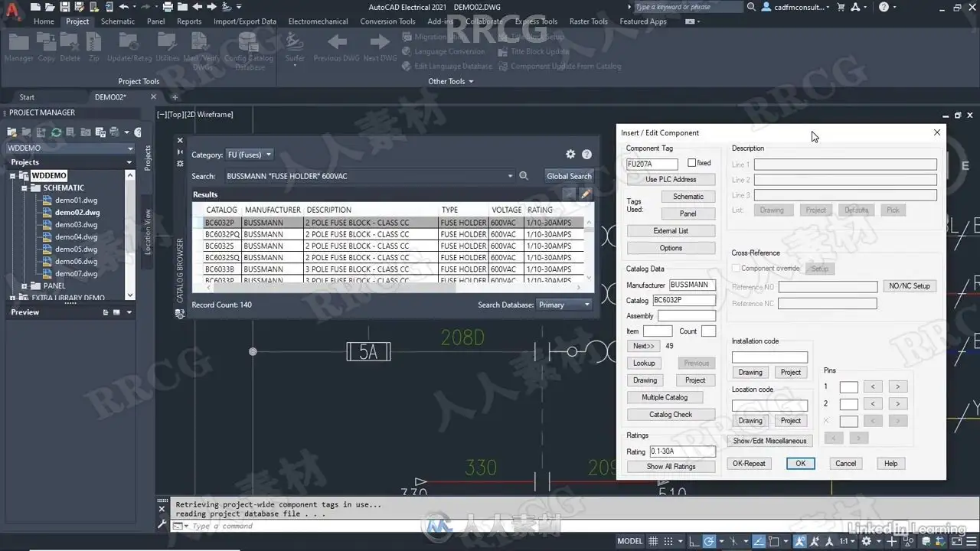Image resolution: width=980 pixels, height=551 pixels.
Task: Click the Refresh icon in Project Manager
Action: coord(56,132)
